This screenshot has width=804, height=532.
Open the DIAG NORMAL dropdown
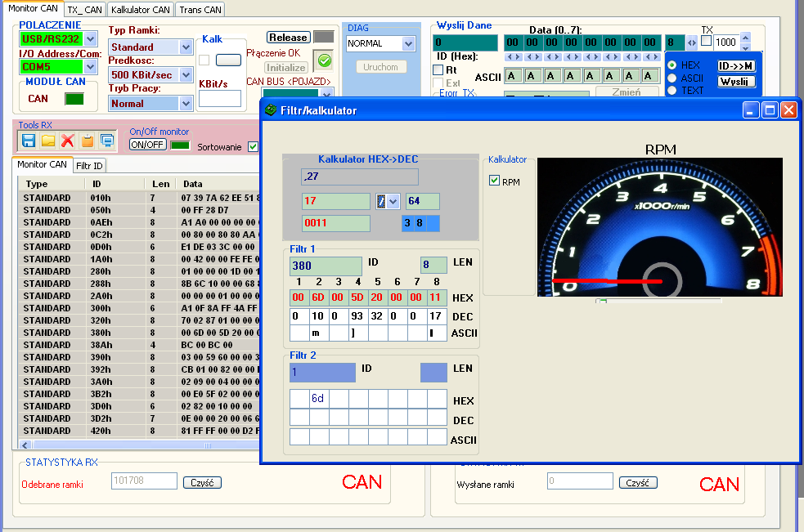[408, 43]
